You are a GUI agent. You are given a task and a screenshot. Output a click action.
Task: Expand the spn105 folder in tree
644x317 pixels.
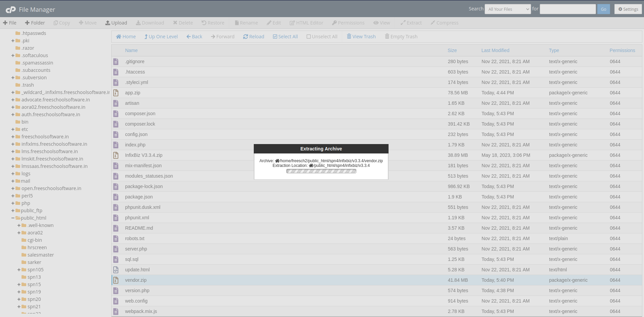[x=19, y=270]
